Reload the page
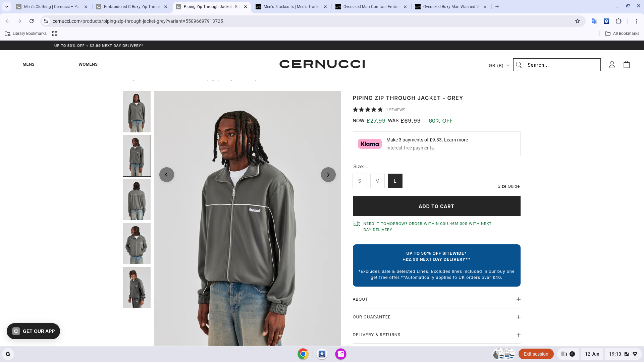This screenshot has height=362, width=644. tap(32, 21)
